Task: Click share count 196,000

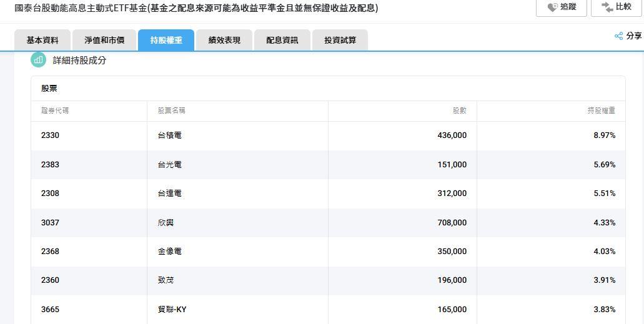Action: coord(452,280)
